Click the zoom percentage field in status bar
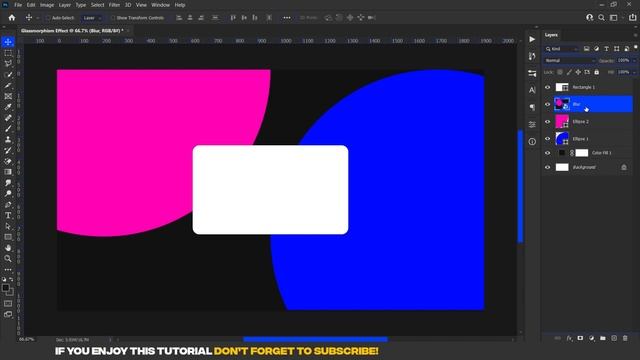 (27, 340)
